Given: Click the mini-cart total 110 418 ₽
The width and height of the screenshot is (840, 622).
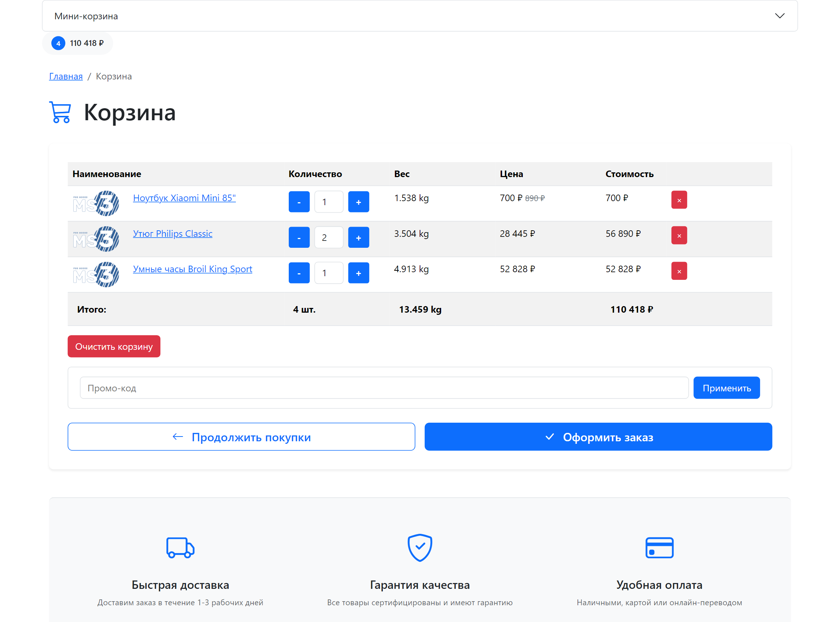Looking at the screenshot, I should (87, 43).
